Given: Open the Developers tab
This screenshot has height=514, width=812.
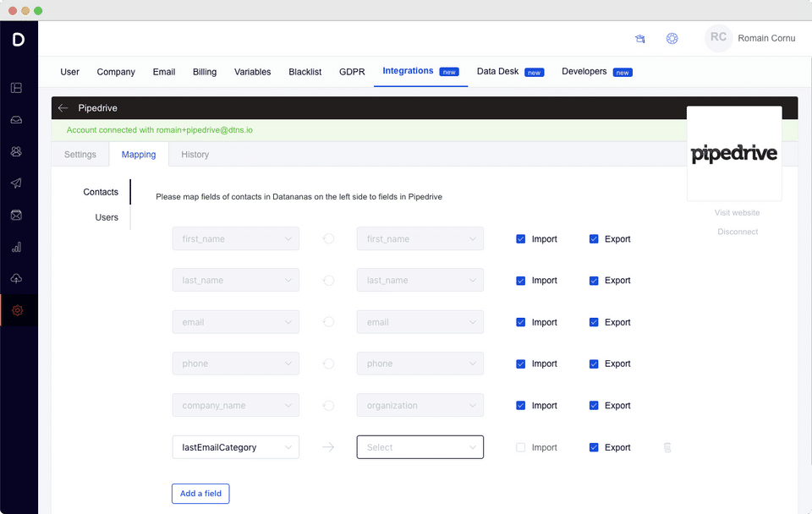Looking at the screenshot, I should pyautogui.click(x=596, y=71).
